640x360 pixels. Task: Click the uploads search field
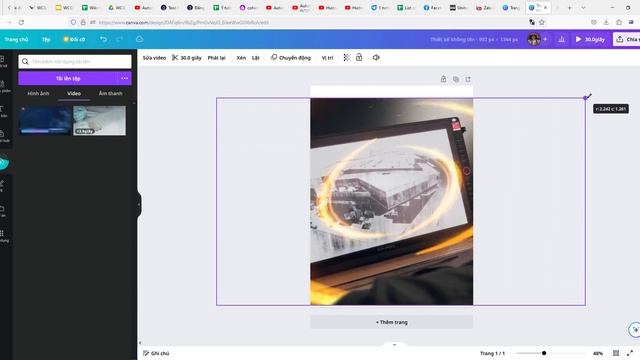pos(75,62)
